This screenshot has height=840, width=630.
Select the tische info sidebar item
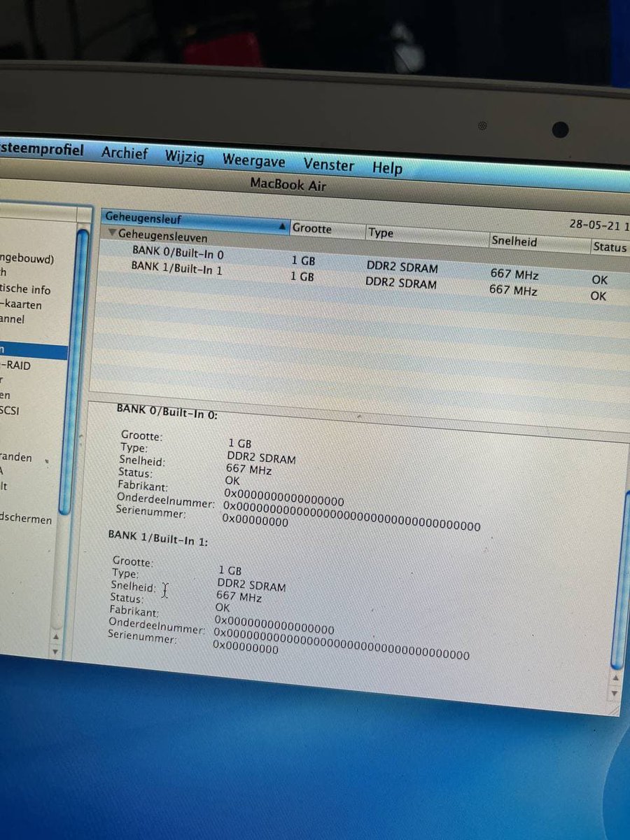pos(25,289)
